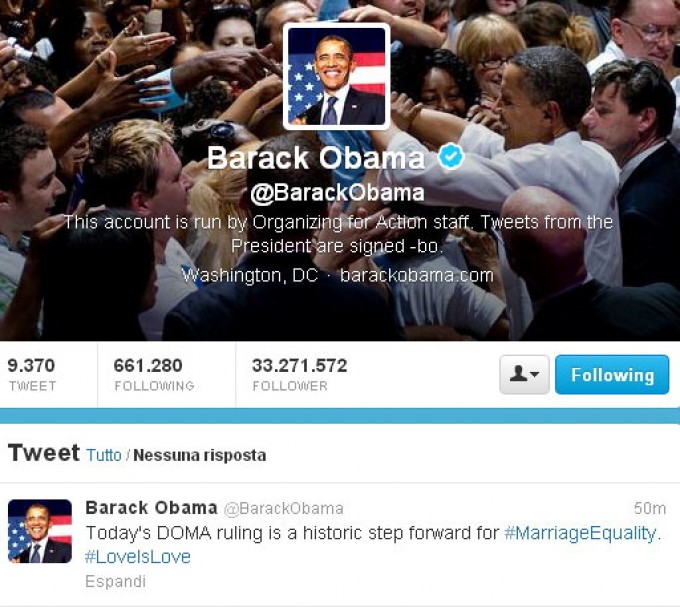Click the #MarriageEquality hashtag
The width and height of the screenshot is (680, 607).
point(580,533)
